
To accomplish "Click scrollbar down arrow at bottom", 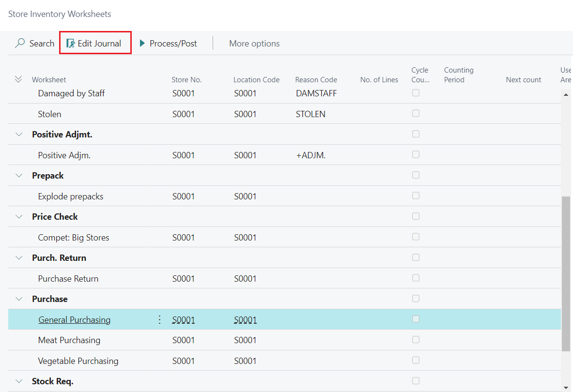I will (566, 387).
